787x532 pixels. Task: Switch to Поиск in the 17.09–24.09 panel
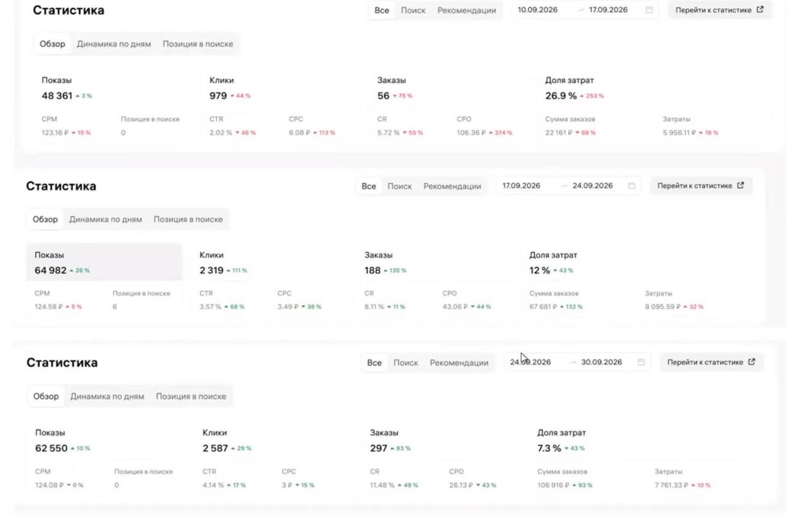(400, 186)
